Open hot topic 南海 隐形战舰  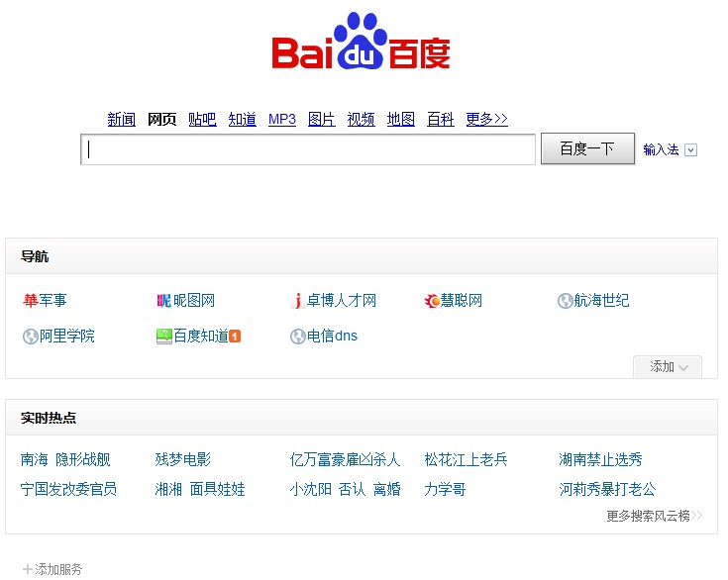pyautogui.click(x=65, y=460)
